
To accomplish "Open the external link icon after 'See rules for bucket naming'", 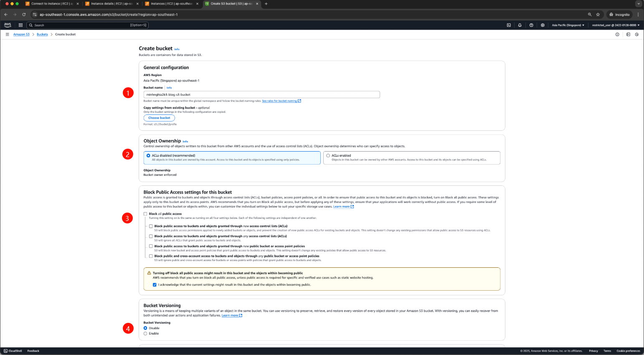I will [299, 101].
